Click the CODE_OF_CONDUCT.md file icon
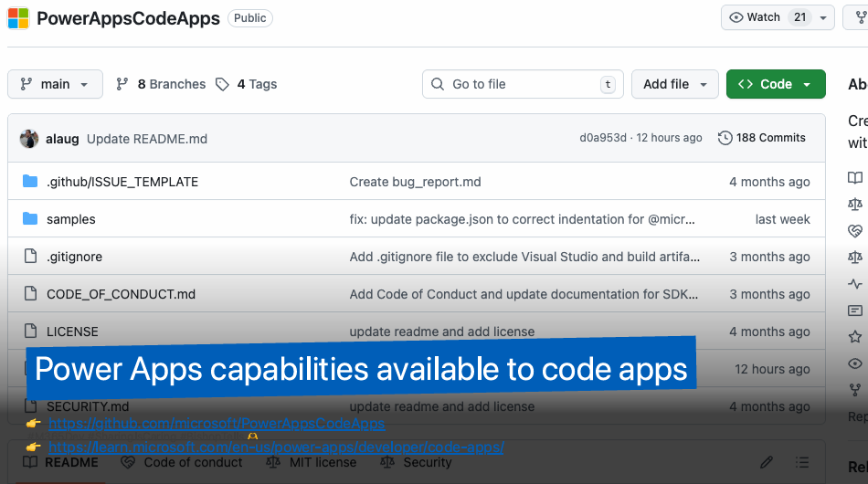The image size is (868, 484). point(30,294)
